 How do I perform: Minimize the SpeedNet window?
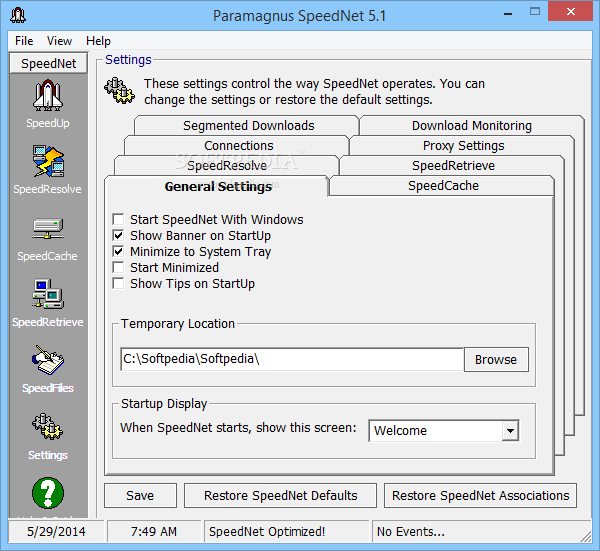click(508, 14)
